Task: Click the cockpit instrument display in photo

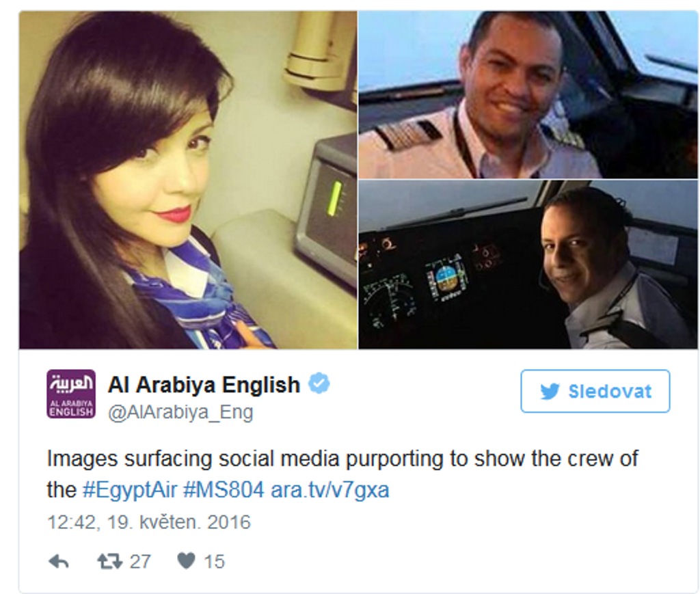Action: click(x=446, y=278)
